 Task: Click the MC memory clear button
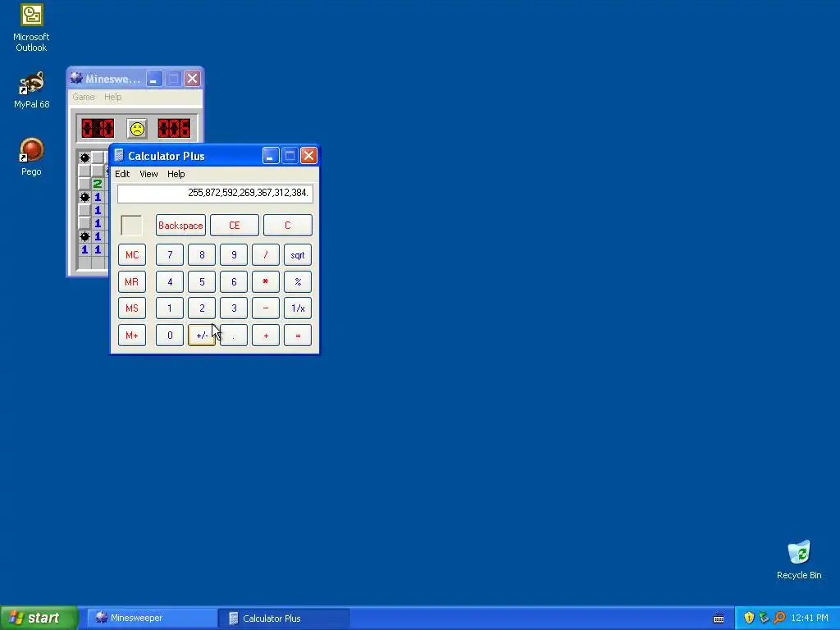pyautogui.click(x=132, y=255)
